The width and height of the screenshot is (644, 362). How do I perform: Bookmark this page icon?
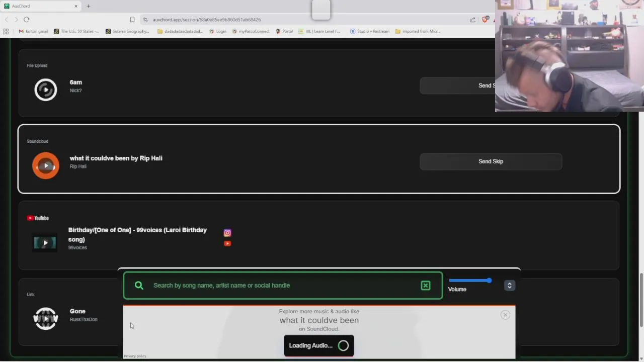coord(132,20)
